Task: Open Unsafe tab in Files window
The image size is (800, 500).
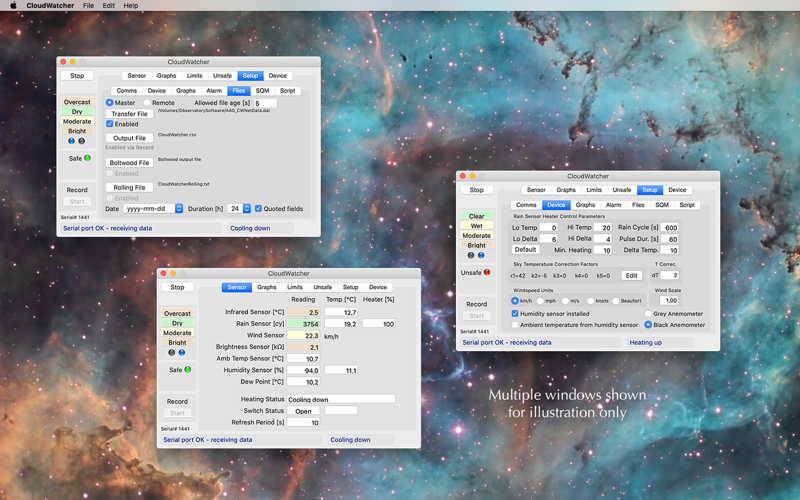Action: coord(222,76)
